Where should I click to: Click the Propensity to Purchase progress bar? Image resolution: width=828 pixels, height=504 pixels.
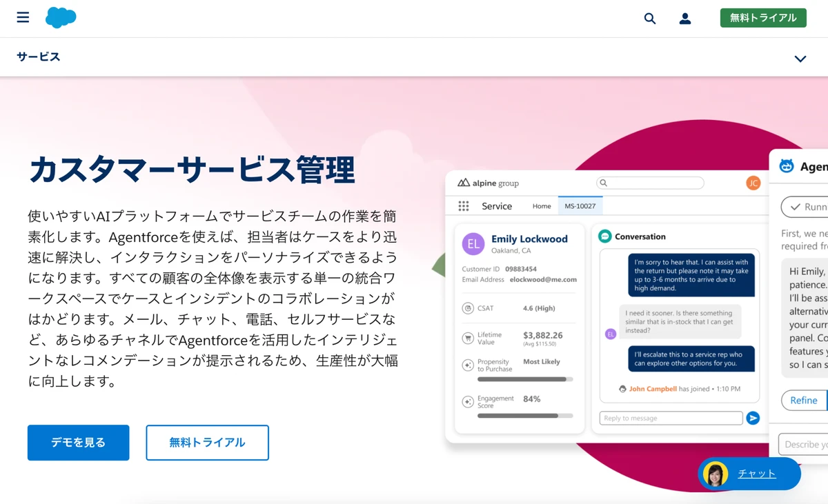[x=525, y=379]
